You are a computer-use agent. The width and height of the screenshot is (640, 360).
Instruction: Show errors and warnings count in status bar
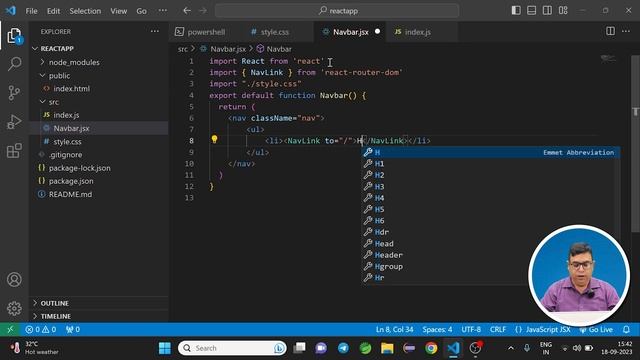click(41, 329)
